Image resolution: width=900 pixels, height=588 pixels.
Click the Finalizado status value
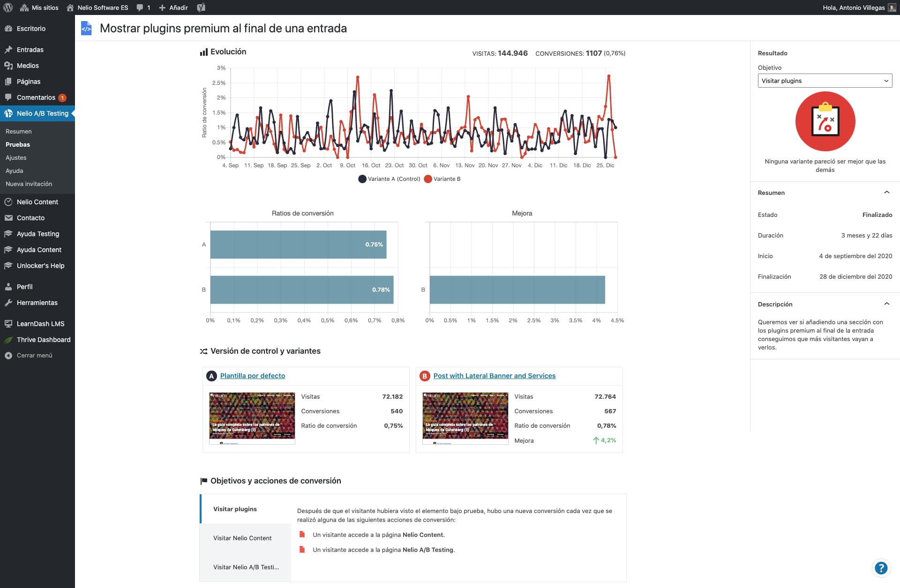(877, 215)
